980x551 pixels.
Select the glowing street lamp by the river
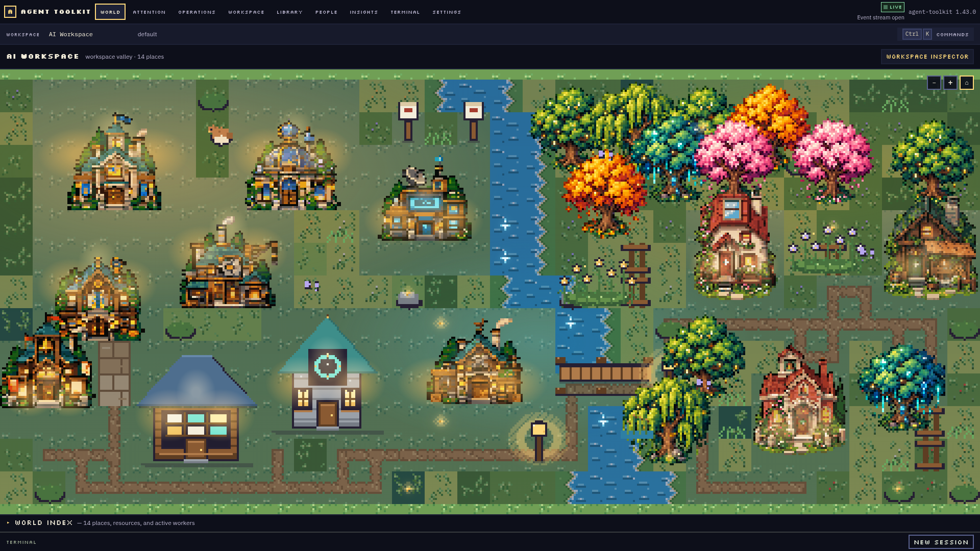click(x=539, y=441)
